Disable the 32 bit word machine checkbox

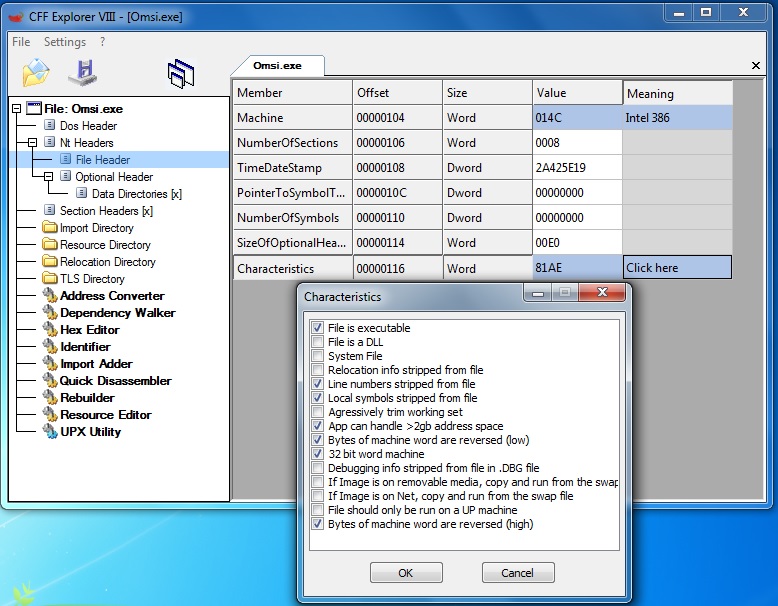(318, 454)
